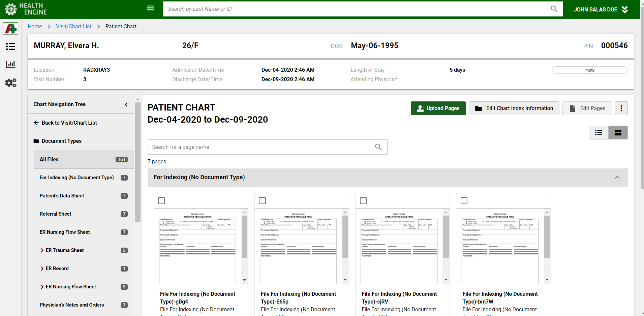Open the three-dot more options menu
This screenshot has height=316, width=644.
tap(621, 108)
